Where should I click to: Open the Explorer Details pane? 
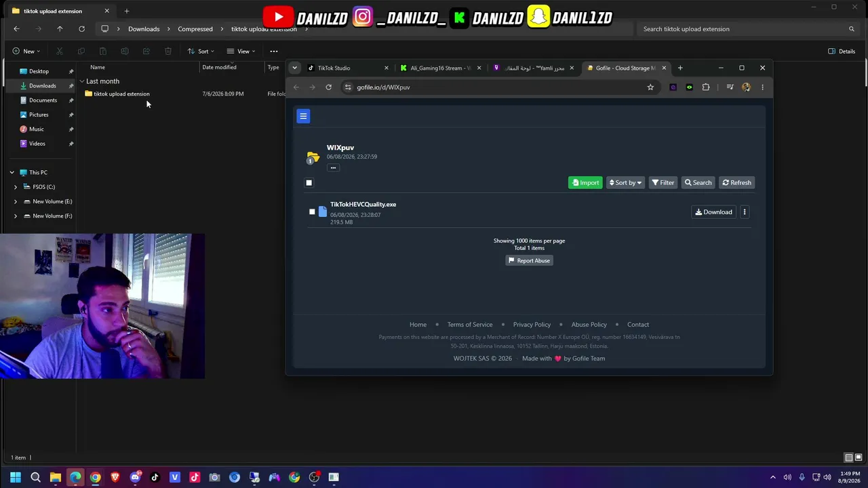click(842, 52)
